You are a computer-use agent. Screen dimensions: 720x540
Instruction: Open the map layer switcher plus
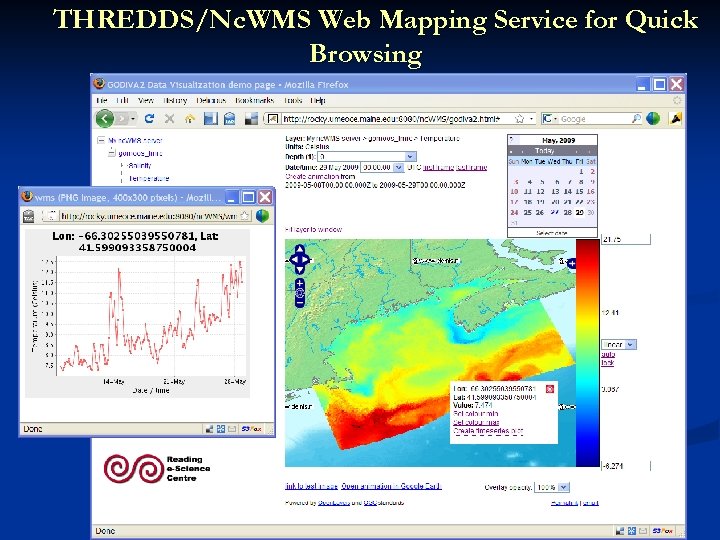[572, 263]
